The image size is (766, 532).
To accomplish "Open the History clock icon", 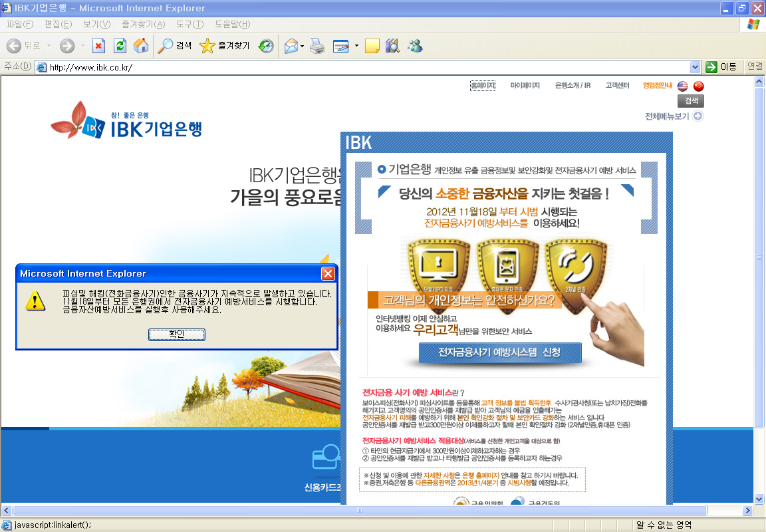I will click(266, 46).
